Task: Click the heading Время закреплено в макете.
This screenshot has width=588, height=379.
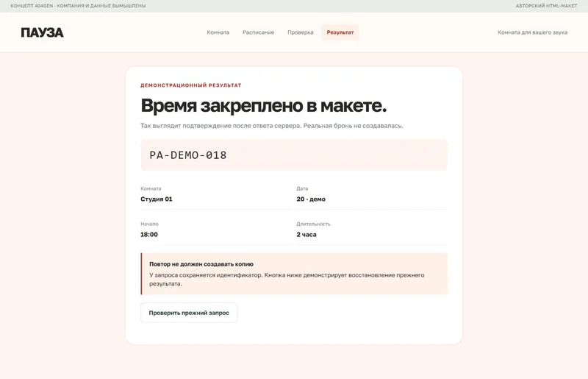Action: coord(264,105)
